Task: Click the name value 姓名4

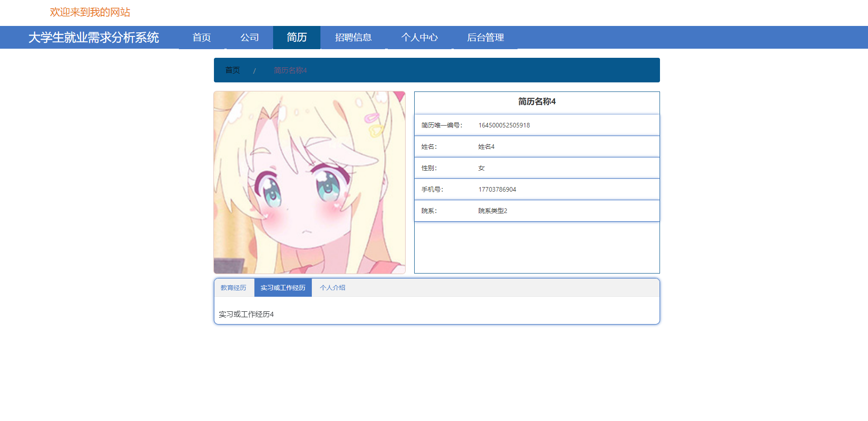Action: (x=486, y=147)
